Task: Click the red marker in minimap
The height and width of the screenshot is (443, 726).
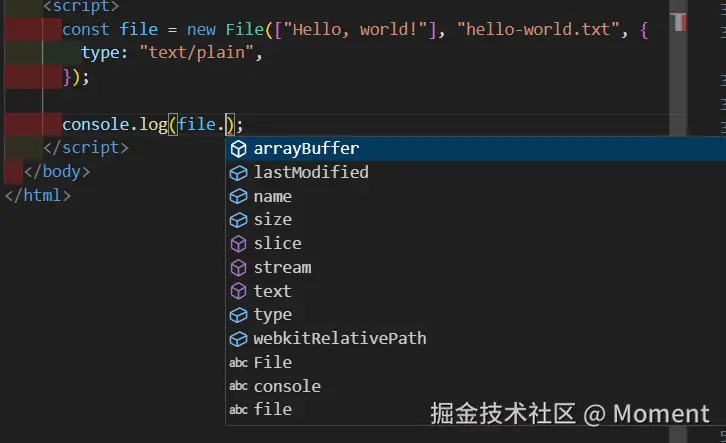Action: click(x=680, y=22)
